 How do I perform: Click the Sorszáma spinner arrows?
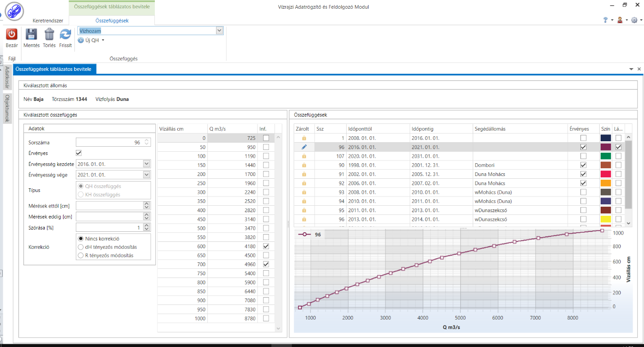click(147, 142)
